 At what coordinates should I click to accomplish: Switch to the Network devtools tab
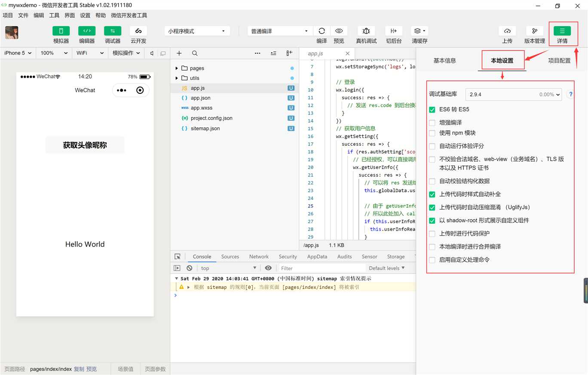259,256
